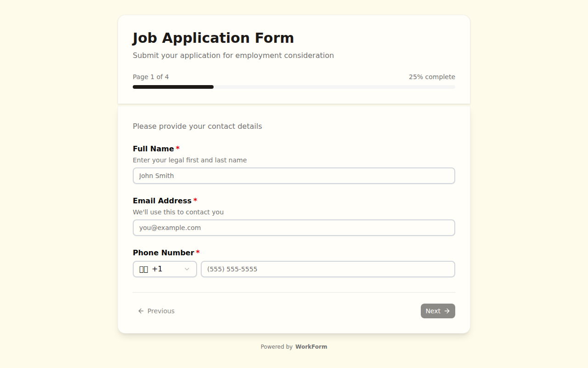
Task: Select the phone number text box
Action: 328,269
